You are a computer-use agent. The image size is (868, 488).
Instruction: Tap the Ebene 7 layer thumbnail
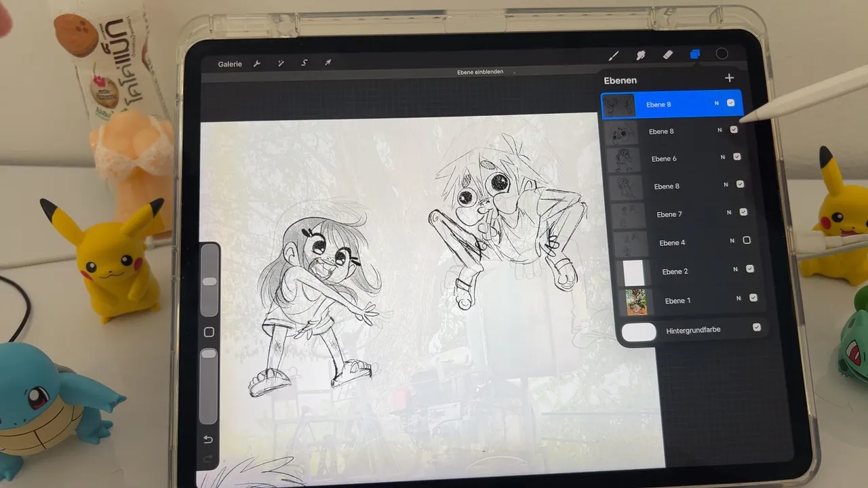pos(627,216)
